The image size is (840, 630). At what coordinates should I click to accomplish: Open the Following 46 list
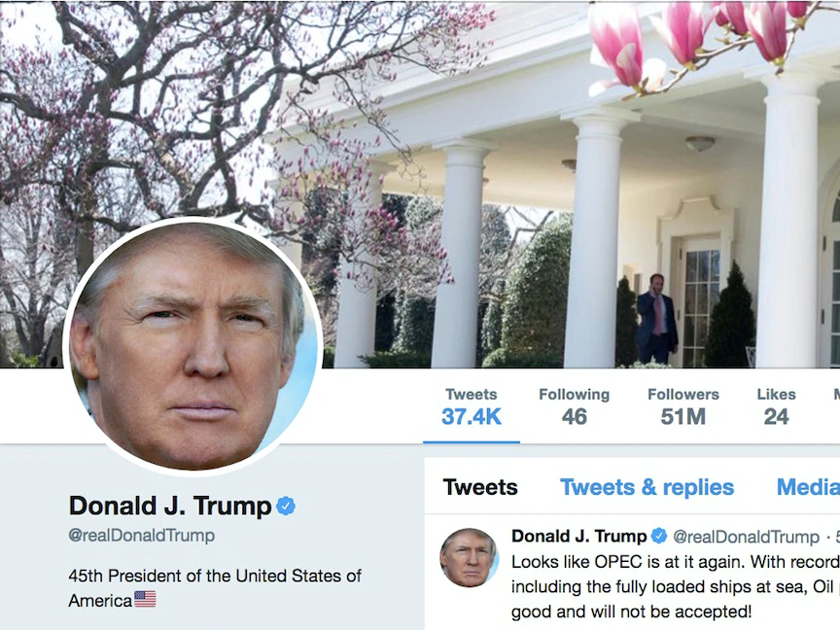(x=575, y=407)
